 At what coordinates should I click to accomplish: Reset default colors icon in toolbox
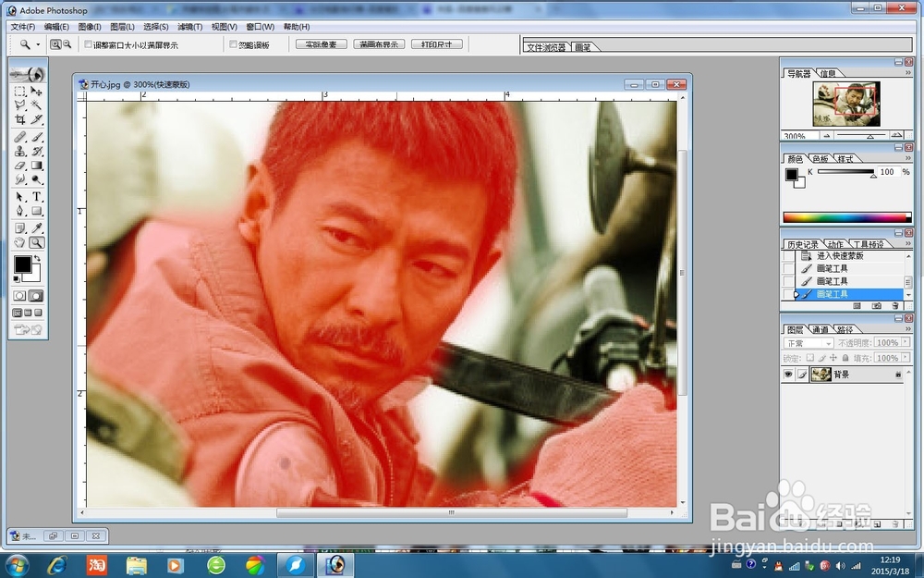[x=17, y=279]
